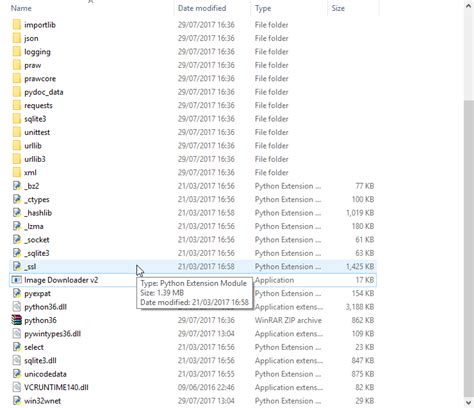Click the logging folder icon
Viewport: 474px width, 408px height.
(17, 52)
